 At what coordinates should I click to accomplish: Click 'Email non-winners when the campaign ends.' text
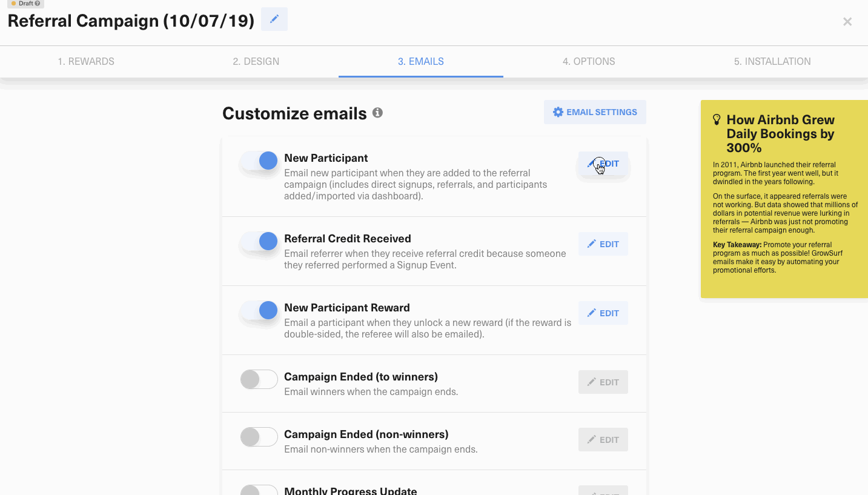tap(381, 450)
